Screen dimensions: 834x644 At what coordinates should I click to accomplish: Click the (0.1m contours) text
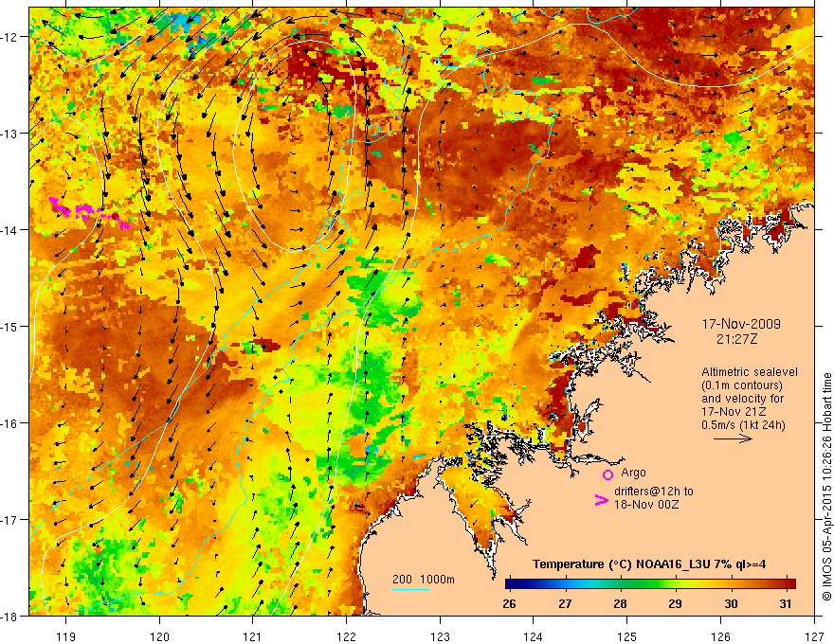(742, 385)
